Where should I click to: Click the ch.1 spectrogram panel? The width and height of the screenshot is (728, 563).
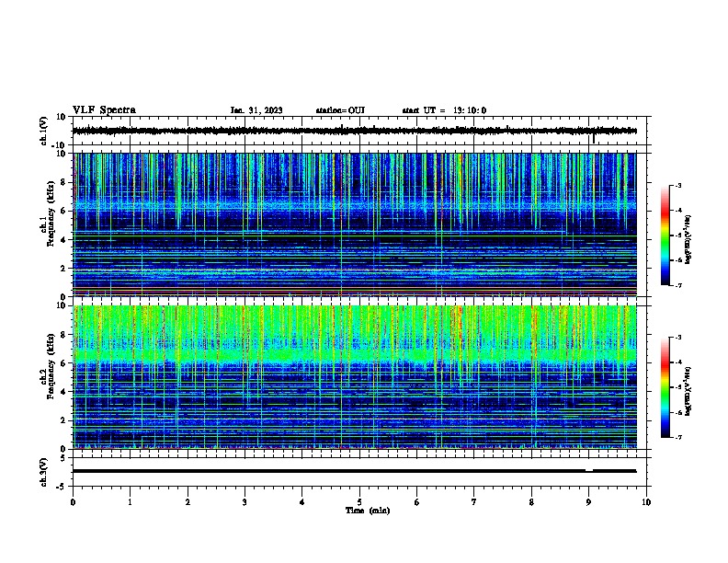[x=355, y=224]
